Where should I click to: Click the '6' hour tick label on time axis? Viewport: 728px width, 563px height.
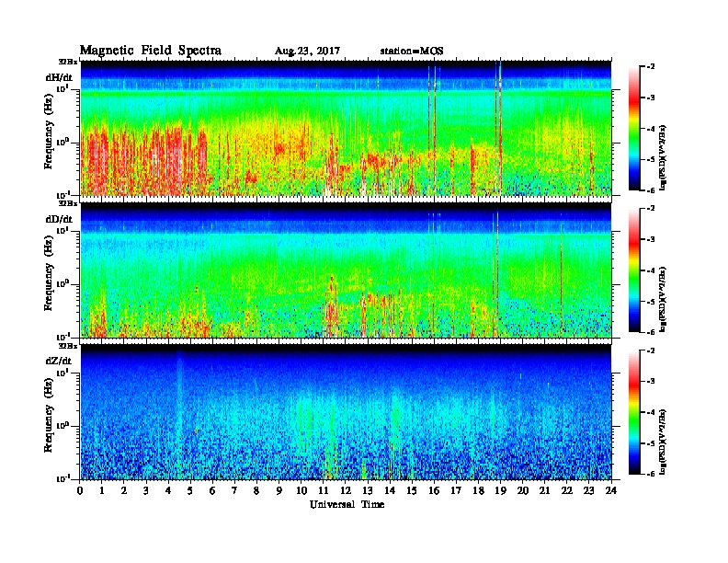212,491
